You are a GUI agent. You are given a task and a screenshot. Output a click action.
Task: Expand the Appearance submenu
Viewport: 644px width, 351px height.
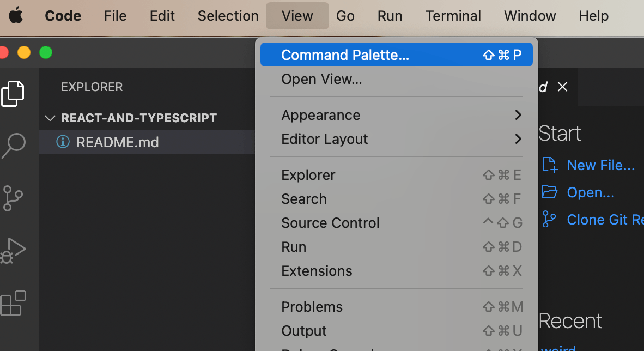(396, 115)
